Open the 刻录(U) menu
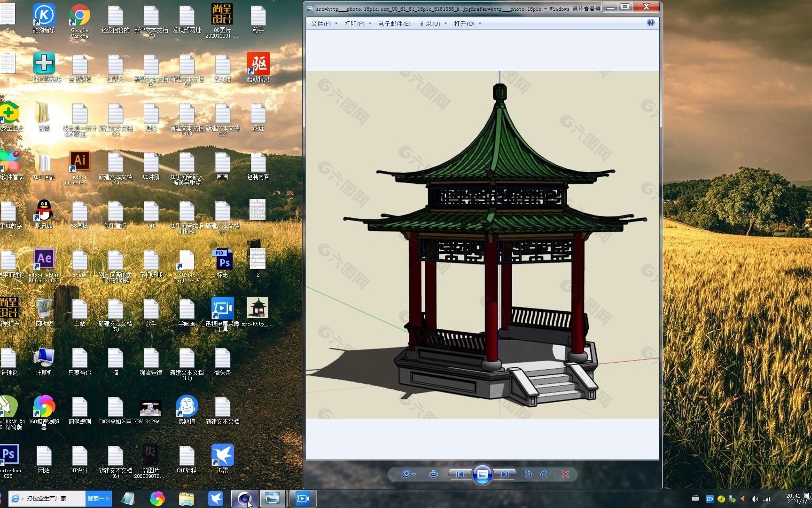Image resolution: width=812 pixels, height=508 pixels. tap(430, 23)
